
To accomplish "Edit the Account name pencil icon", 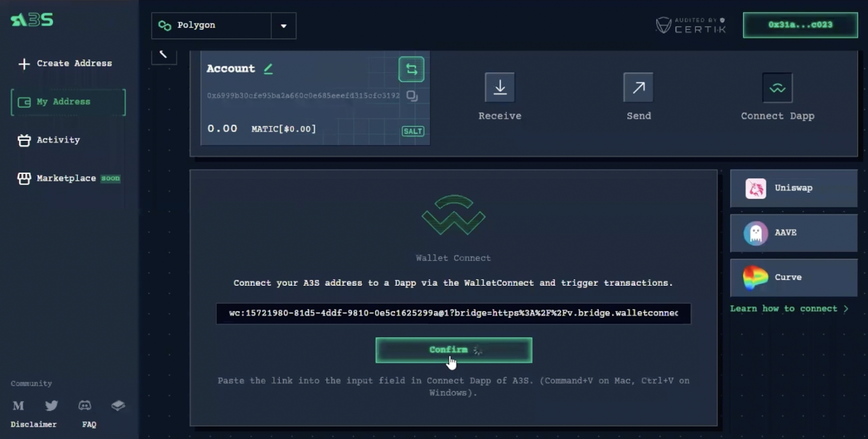I will coord(268,69).
